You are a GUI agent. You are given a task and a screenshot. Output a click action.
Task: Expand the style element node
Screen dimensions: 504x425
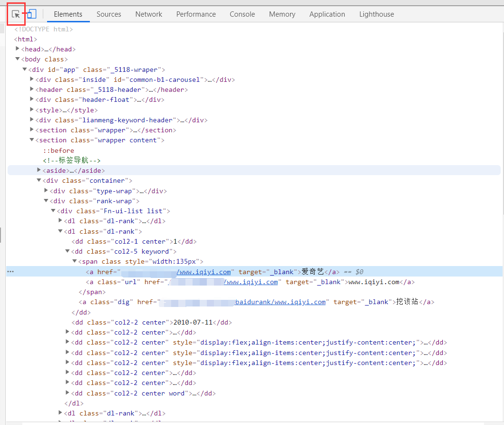(x=32, y=109)
